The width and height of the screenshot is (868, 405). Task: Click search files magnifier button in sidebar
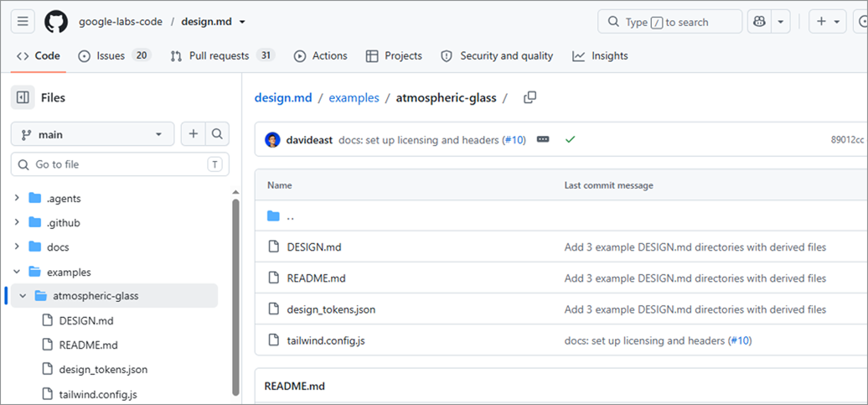217,134
